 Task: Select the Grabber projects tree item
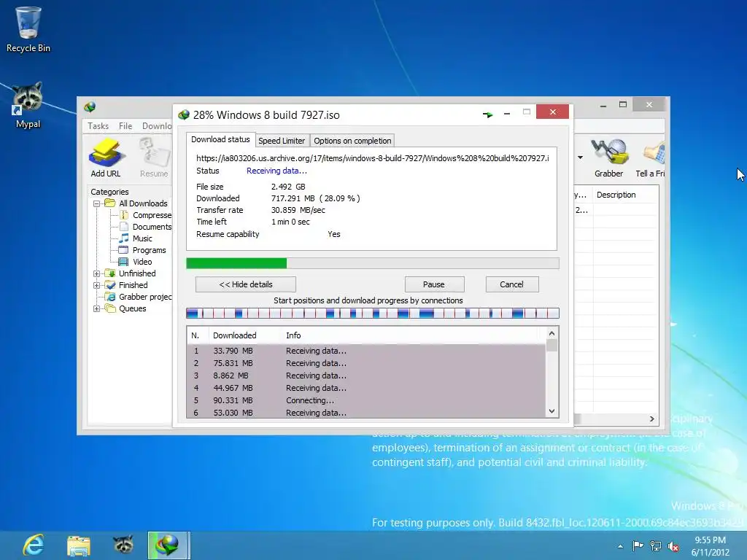coord(139,297)
